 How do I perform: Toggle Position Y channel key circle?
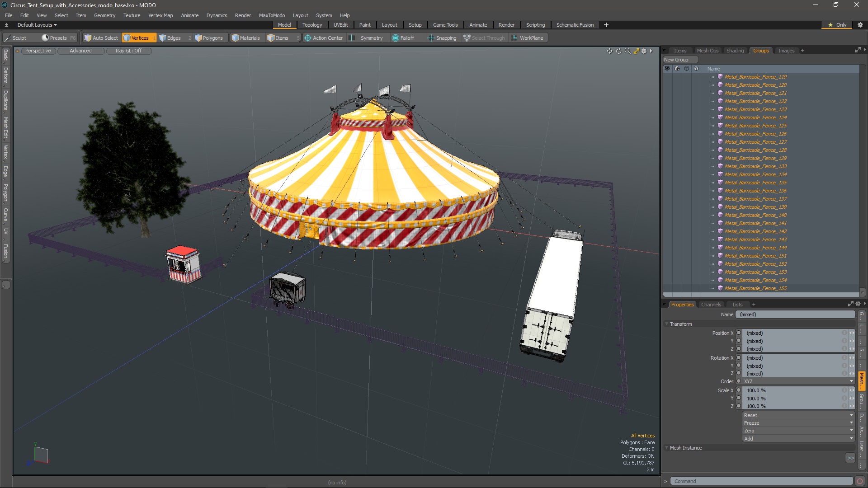coord(739,341)
